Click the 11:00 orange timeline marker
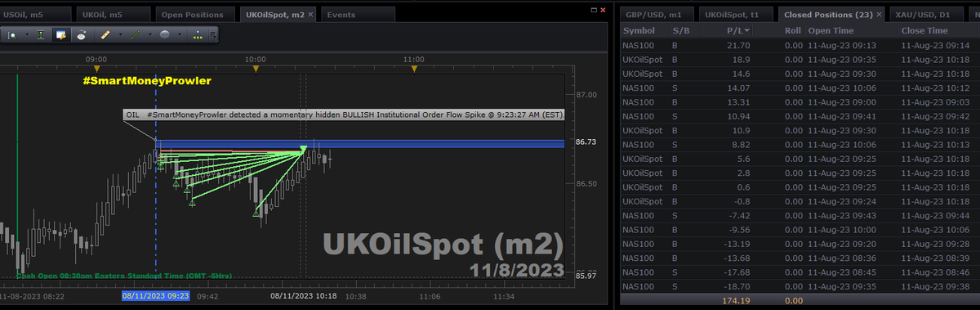This screenshot has width=980, height=310. (415, 69)
